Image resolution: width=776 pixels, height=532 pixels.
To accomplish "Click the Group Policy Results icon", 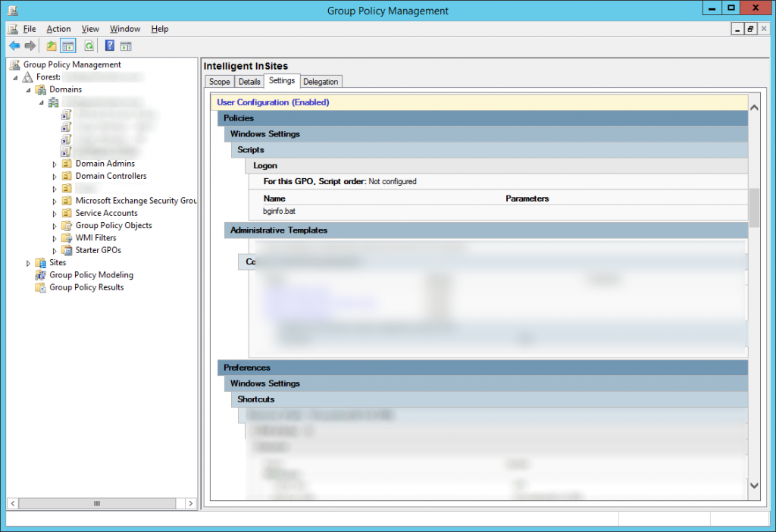I will coord(39,287).
